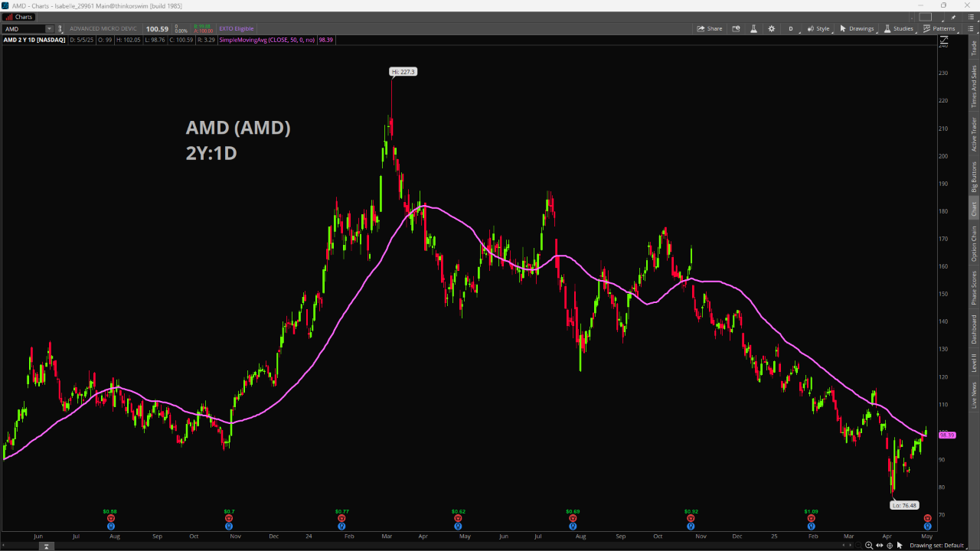Viewport: 980px width, 551px height.
Task: Click the pointer cursor icon in the bottom bar
Action: tap(900, 546)
